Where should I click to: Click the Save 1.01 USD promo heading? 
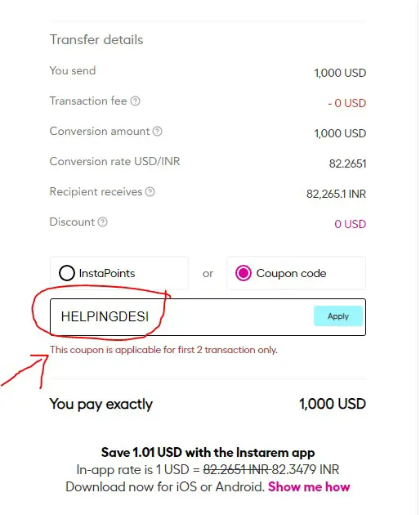208,453
